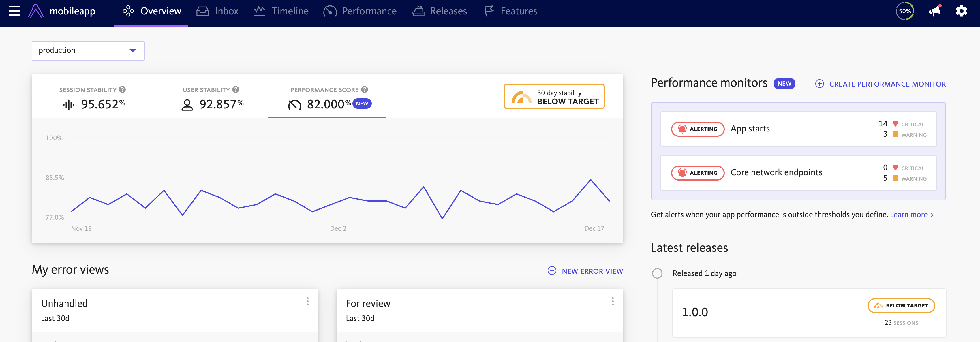Open the production environment dropdown
The image size is (980, 342).
pos(88,50)
